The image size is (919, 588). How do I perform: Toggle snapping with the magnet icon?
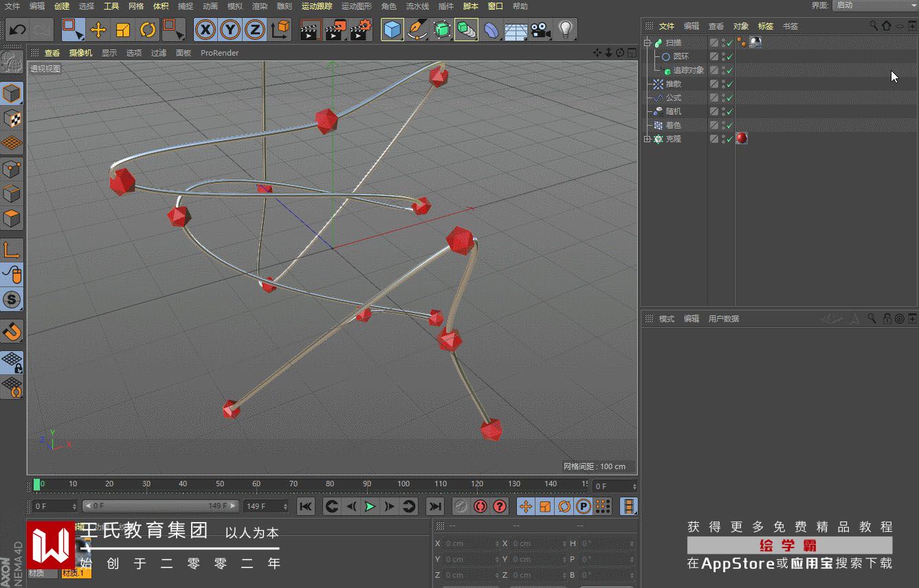tap(12, 332)
